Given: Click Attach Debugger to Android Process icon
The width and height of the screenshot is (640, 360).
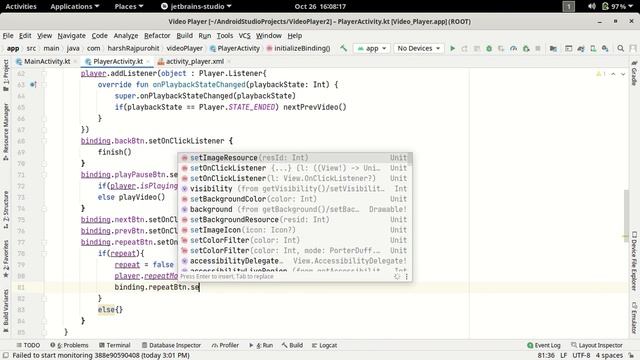Looking at the screenshot, I should click(x=526, y=48).
